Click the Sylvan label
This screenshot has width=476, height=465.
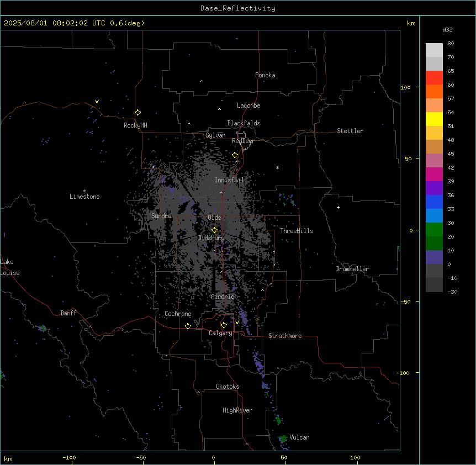click(215, 135)
